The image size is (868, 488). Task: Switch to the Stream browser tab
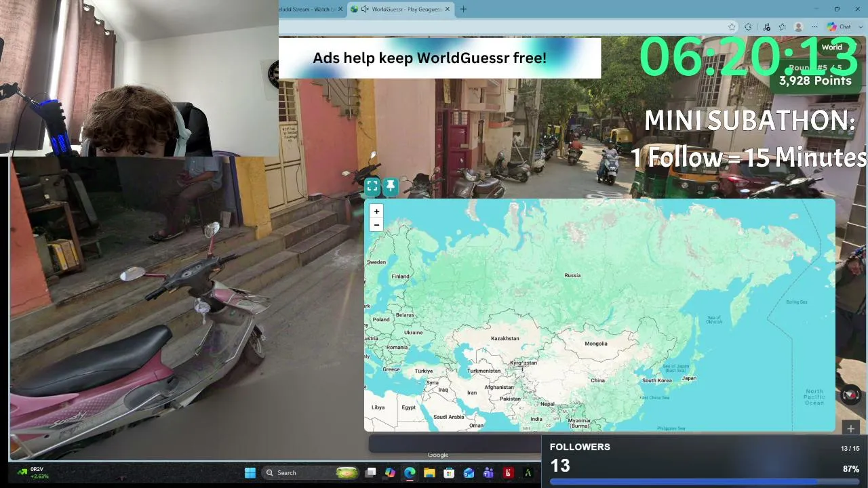click(x=307, y=9)
